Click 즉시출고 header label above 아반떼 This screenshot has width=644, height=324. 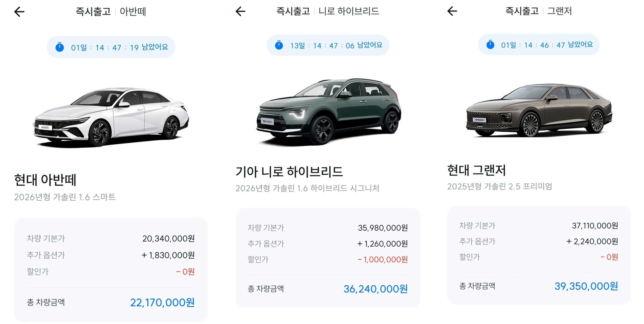[x=93, y=12]
